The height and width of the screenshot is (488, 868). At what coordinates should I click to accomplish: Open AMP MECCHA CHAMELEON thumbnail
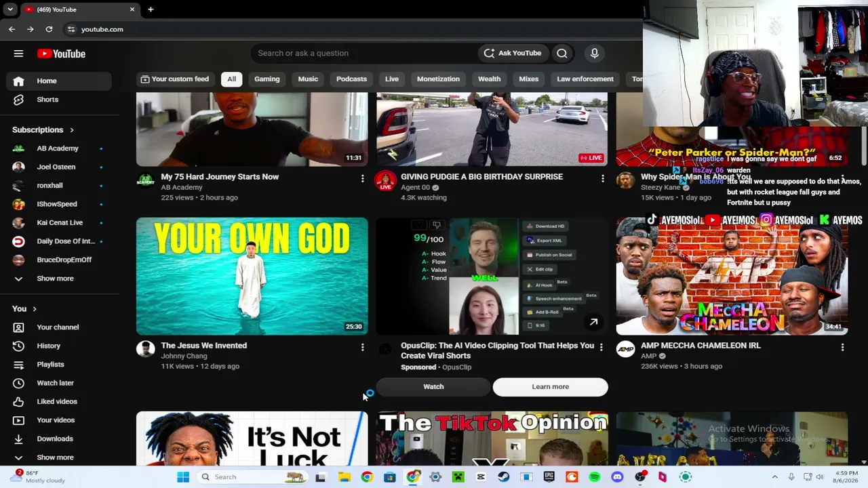pyautogui.click(x=732, y=276)
